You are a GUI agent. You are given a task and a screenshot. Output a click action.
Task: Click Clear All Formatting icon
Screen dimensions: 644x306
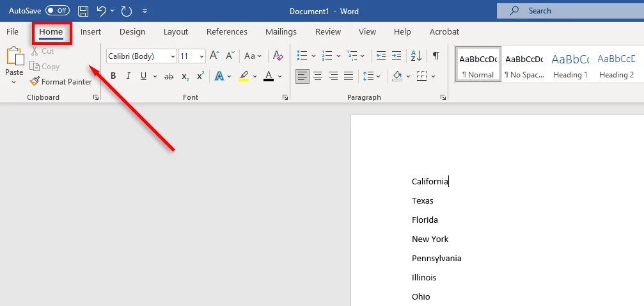tap(278, 56)
